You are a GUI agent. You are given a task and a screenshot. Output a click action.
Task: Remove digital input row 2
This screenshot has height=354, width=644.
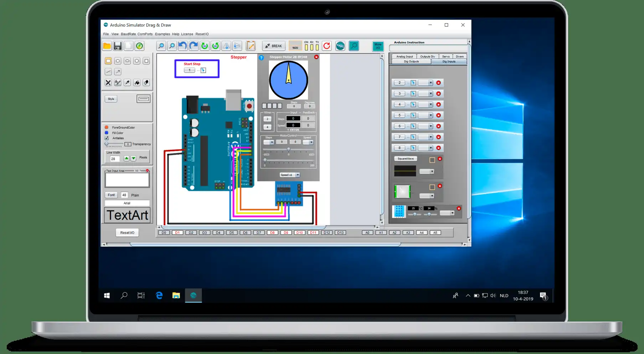pos(439,83)
